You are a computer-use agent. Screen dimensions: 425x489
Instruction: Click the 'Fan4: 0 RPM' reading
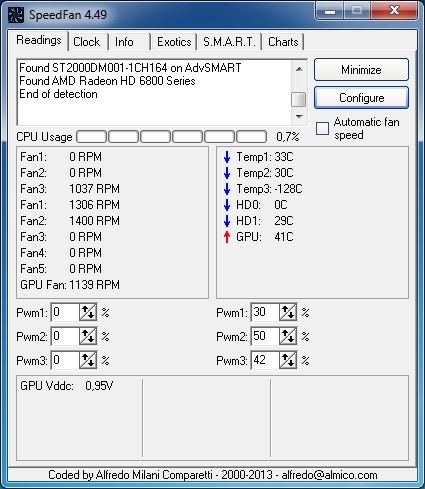click(x=61, y=253)
